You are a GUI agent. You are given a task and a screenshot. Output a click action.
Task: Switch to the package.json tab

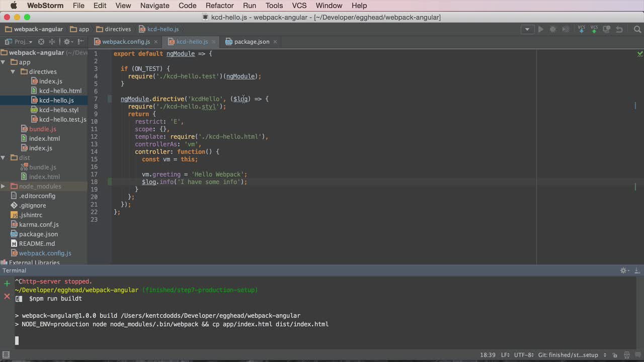pyautogui.click(x=252, y=42)
